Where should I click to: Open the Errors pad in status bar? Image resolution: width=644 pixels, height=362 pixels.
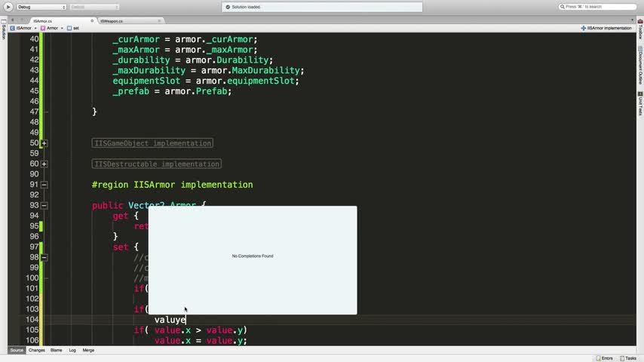click(604, 358)
